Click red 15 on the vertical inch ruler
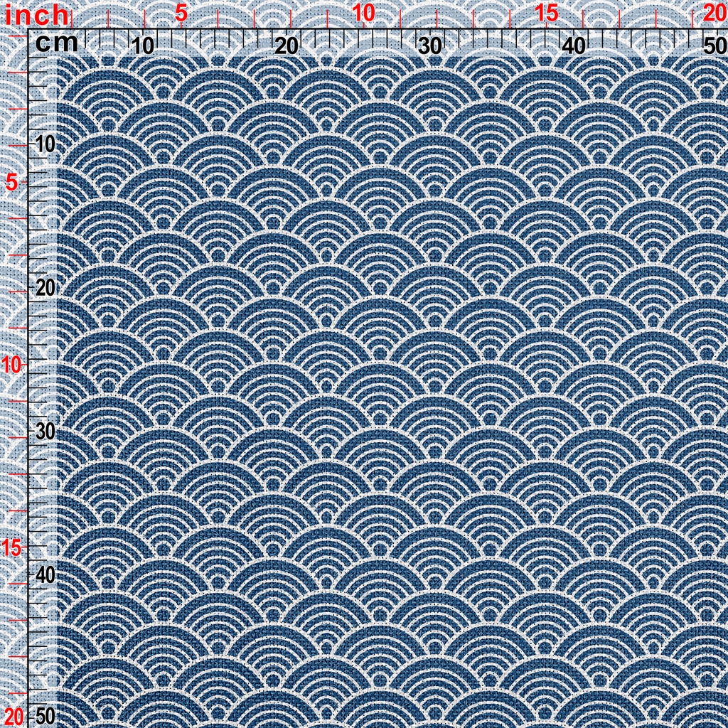This screenshot has width=728, height=728. point(11,548)
